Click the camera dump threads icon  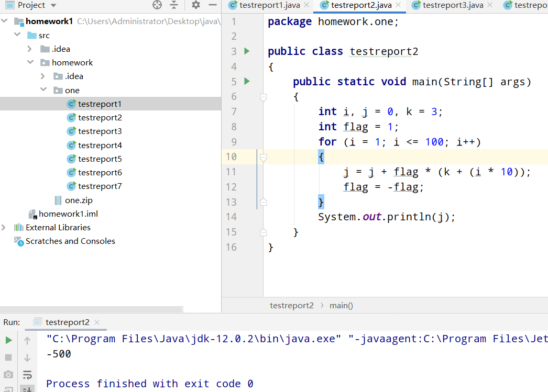pos(8,375)
